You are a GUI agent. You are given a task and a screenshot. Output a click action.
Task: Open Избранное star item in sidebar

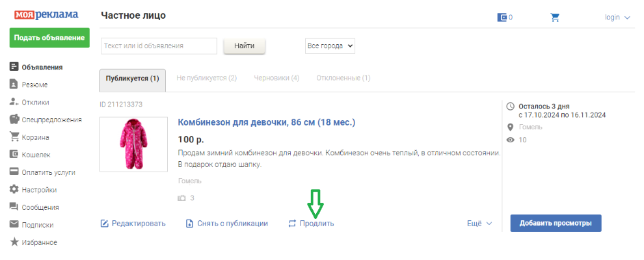pyautogui.click(x=39, y=242)
